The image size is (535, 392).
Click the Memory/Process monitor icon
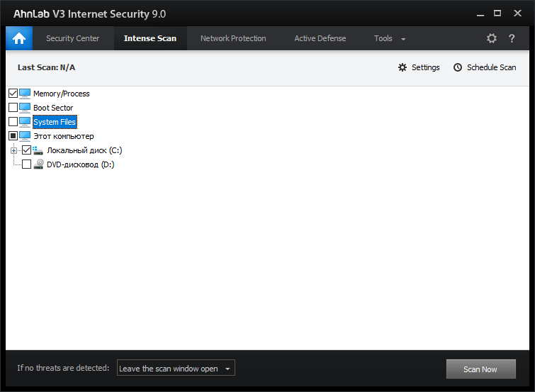(26, 94)
